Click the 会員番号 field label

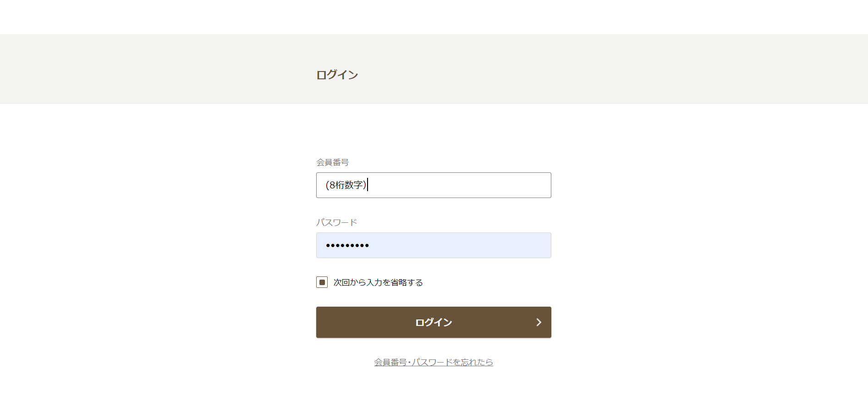332,162
